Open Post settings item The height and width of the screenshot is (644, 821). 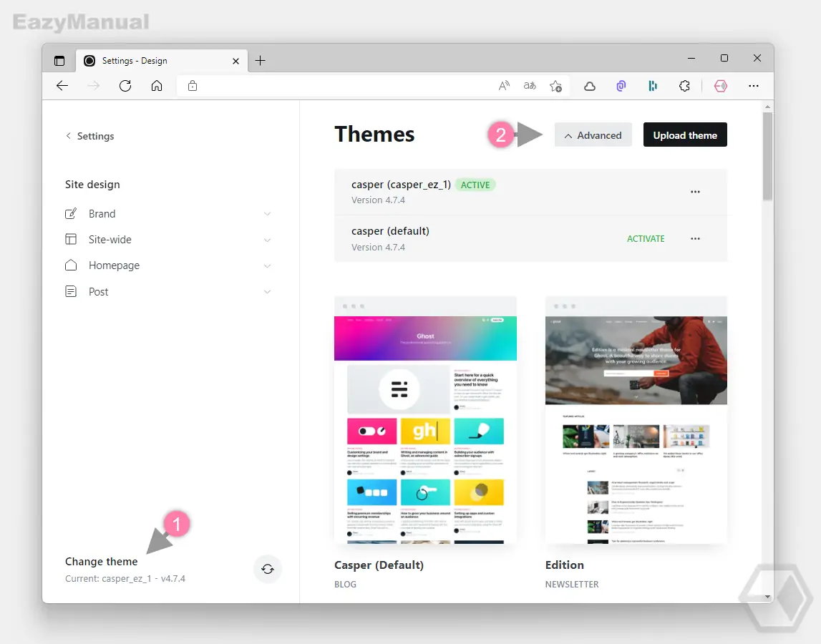pyautogui.click(x=169, y=292)
